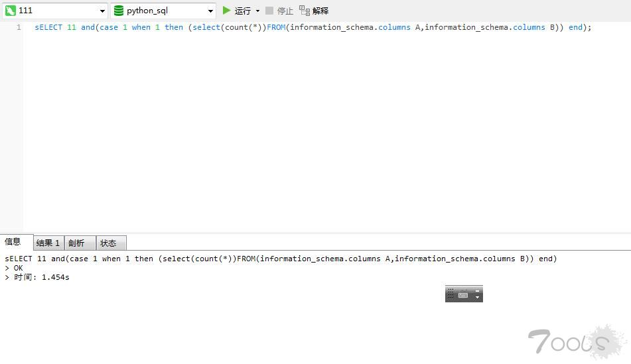Click the '时间: 1.454s' message line

point(37,277)
